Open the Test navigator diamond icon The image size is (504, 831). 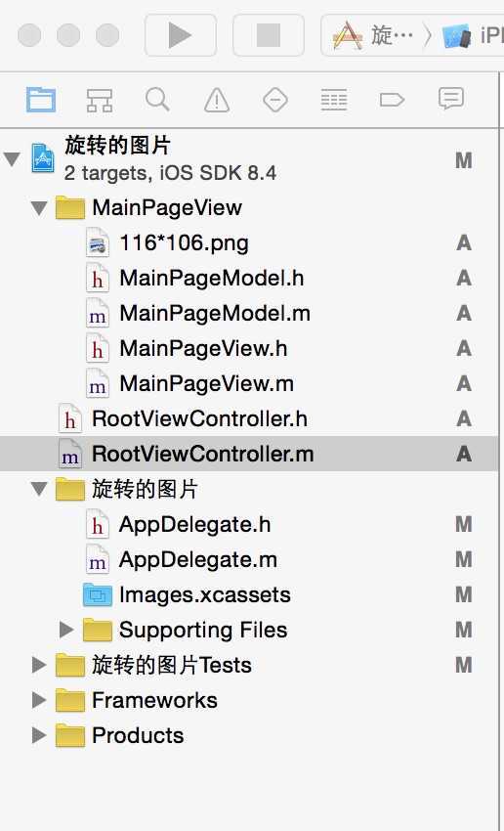click(275, 100)
